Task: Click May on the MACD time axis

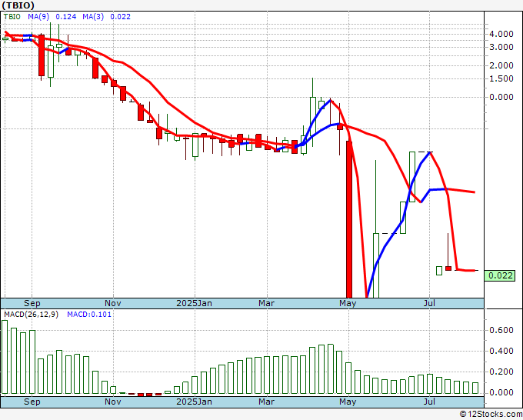Action: [348, 402]
